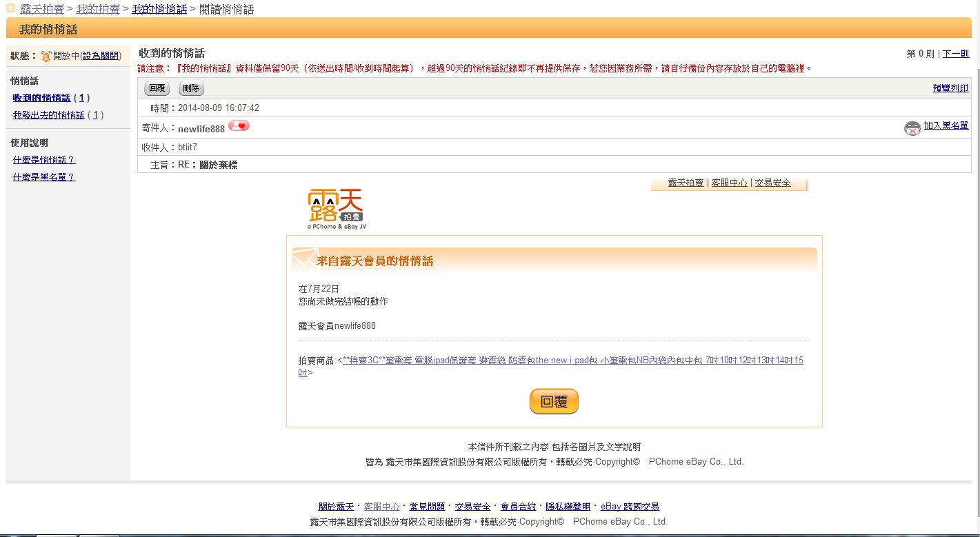Click 客服中心 link in email header tab
980x537 pixels.
729,183
